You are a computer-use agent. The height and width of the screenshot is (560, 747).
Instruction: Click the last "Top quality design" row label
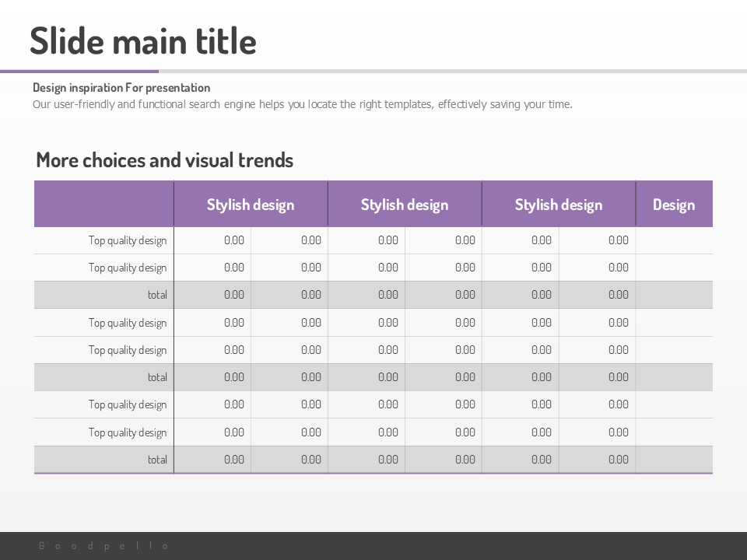128,432
